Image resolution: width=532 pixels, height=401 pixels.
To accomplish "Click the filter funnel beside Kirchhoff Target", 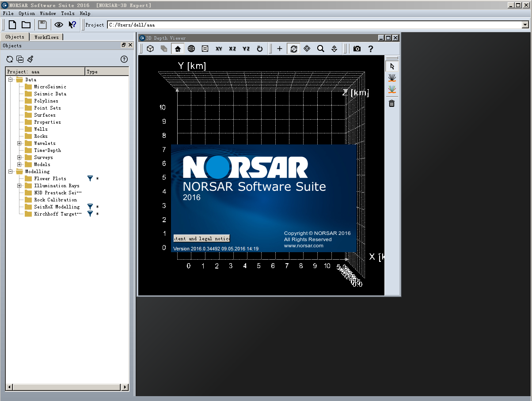I will (91, 214).
